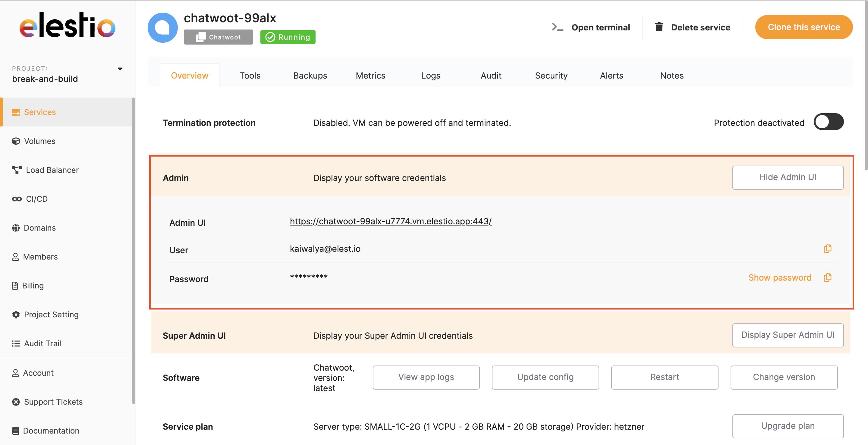Open the Metrics tab
Screen dimensions: 868x445
click(x=370, y=75)
